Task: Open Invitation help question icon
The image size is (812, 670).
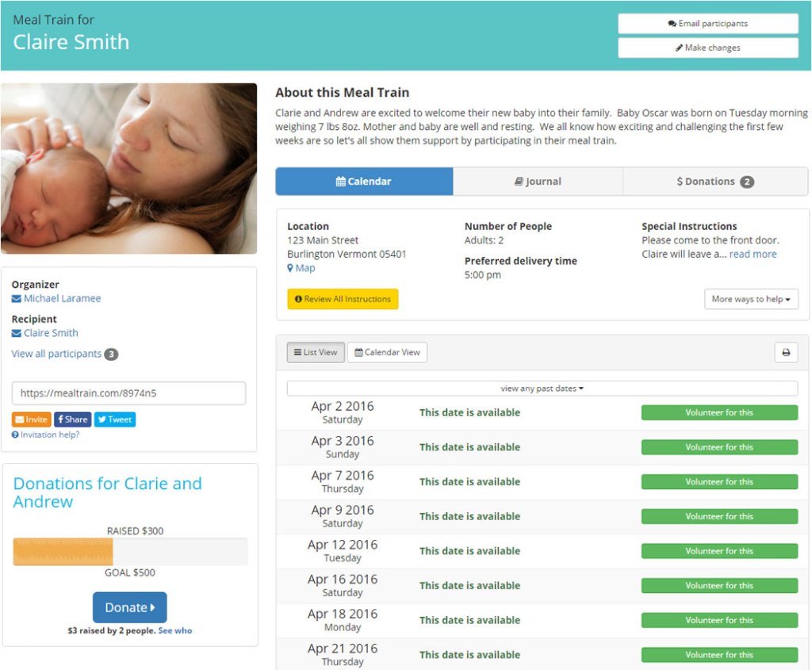Action: pyautogui.click(x=16, y=435)
